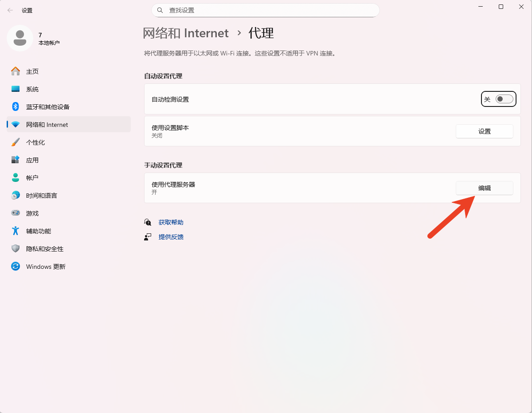Click the 主页 home icon in sidebar
The height and width of the screenshot is (413, 532).
pos(16,71)
